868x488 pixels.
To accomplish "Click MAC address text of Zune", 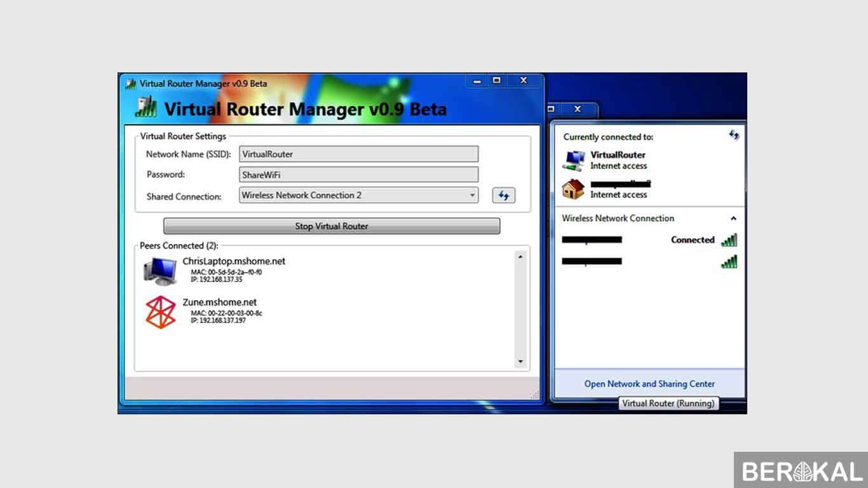I will (226, 313).
